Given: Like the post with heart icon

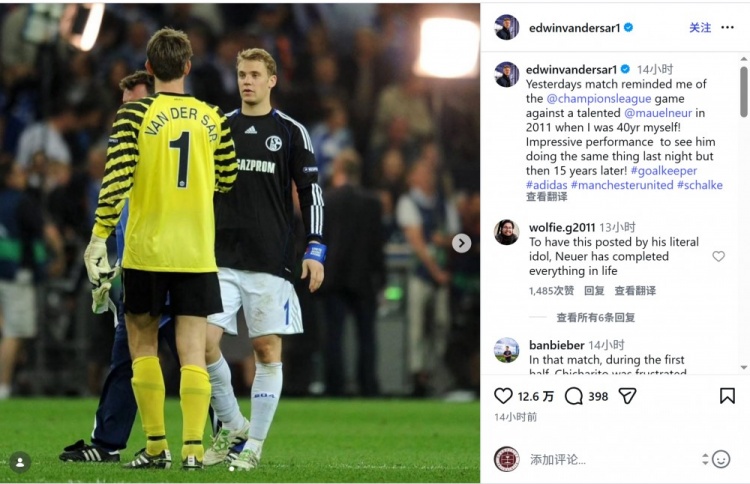Looking at the screenshot, I should (x=503, y=396).
